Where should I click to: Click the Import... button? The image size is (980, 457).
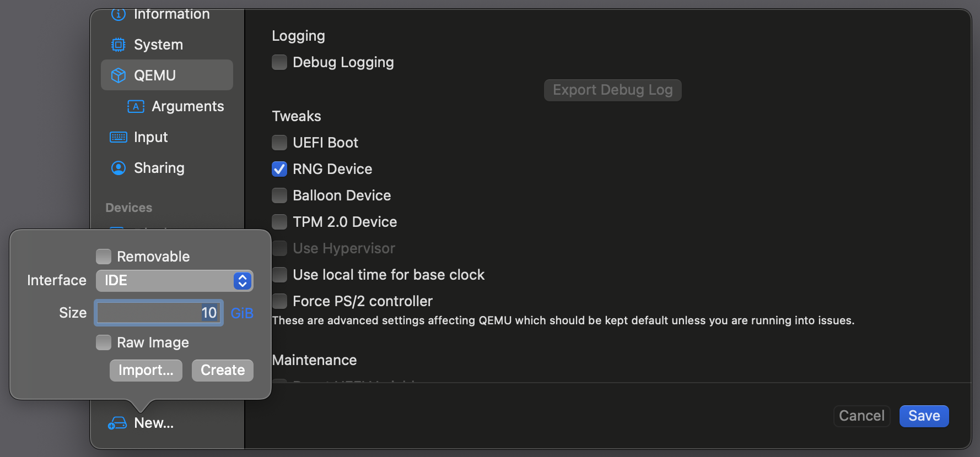click(x=146, y=370)
